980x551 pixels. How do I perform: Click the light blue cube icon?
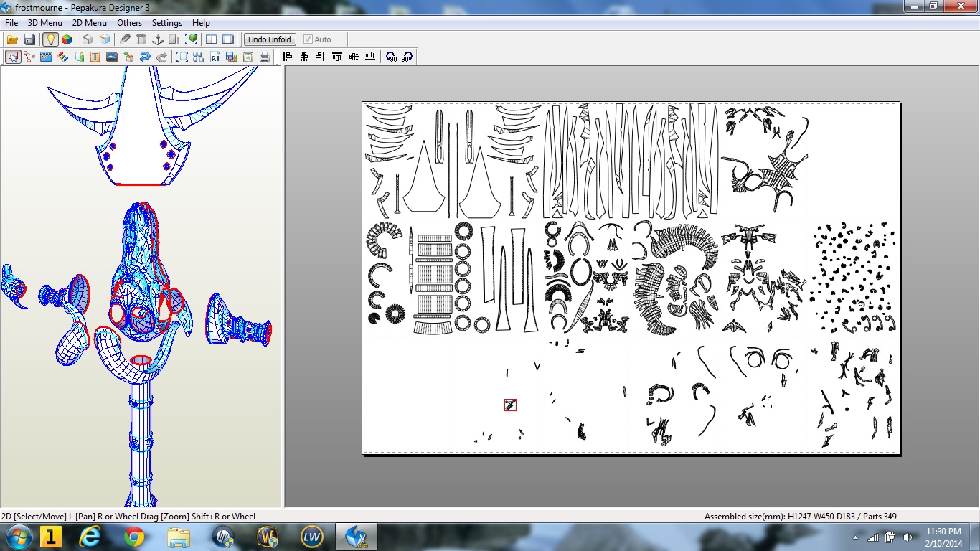[105, 39]
